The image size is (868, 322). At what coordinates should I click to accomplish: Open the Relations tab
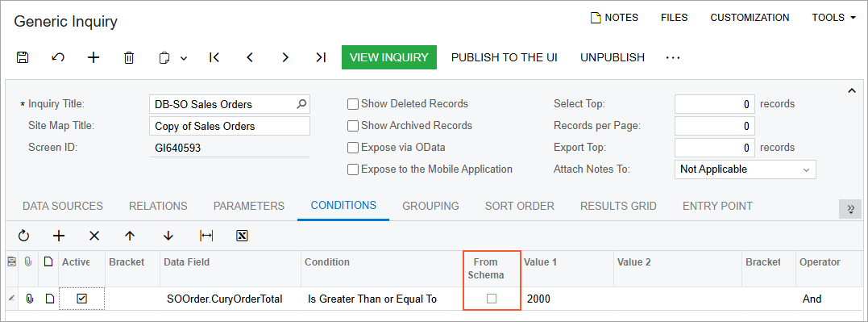coord(158,206)
